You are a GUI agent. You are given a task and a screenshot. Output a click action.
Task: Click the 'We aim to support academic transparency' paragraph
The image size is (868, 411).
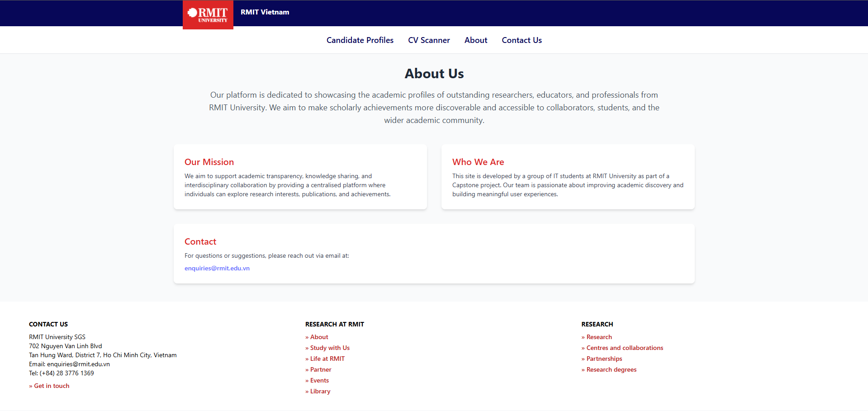[x=288, y=185]
